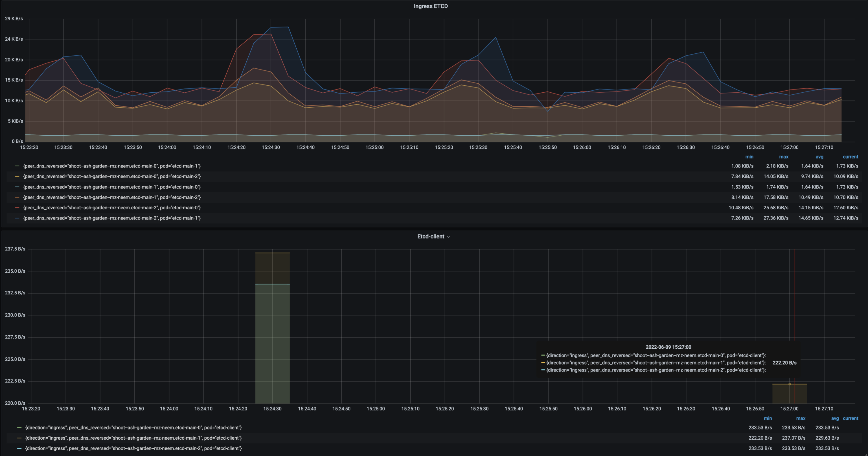
Task: Toggle series etcd-main-0 with pod etcd-main-1
Action: (x=111, y=166)
